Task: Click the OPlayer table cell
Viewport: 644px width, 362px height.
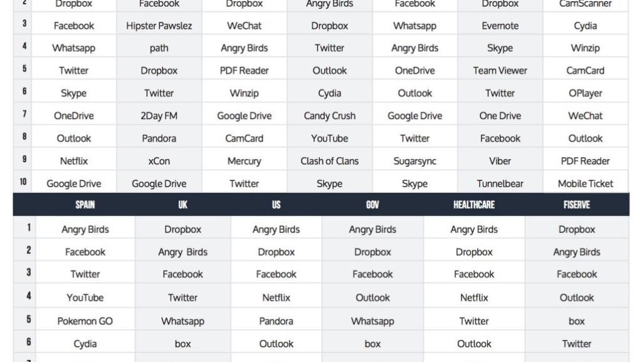Action: pyautogui.click(x=585, y=93)
